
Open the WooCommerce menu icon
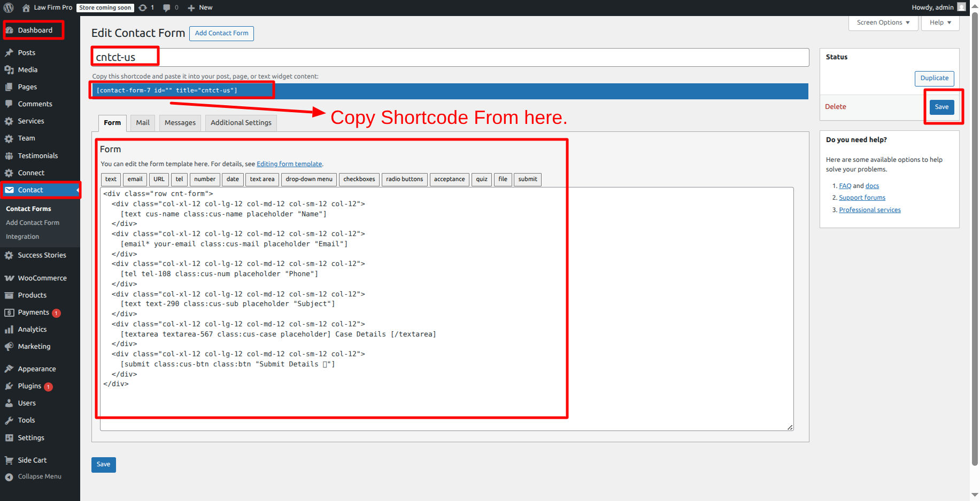click(x=9, y=278)
